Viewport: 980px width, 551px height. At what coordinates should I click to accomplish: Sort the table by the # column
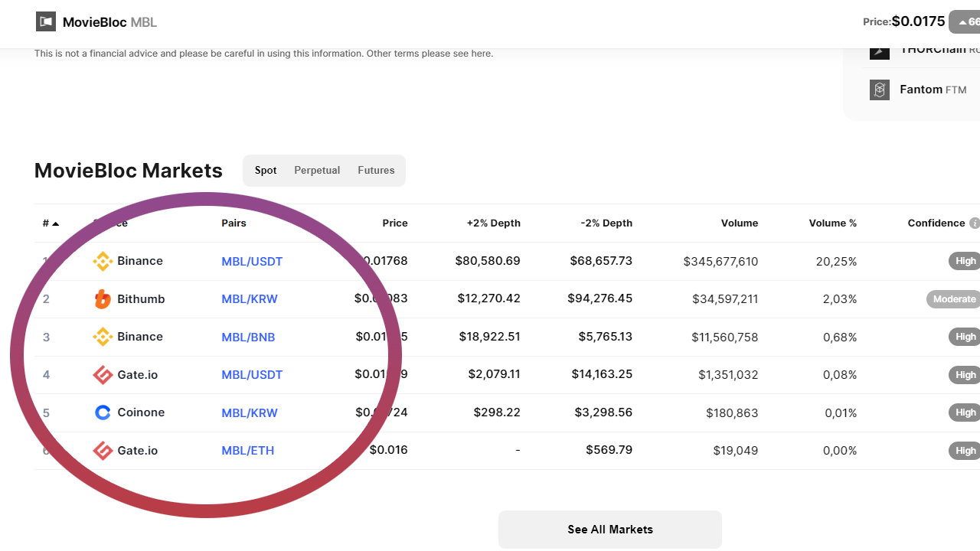point(51,223)
